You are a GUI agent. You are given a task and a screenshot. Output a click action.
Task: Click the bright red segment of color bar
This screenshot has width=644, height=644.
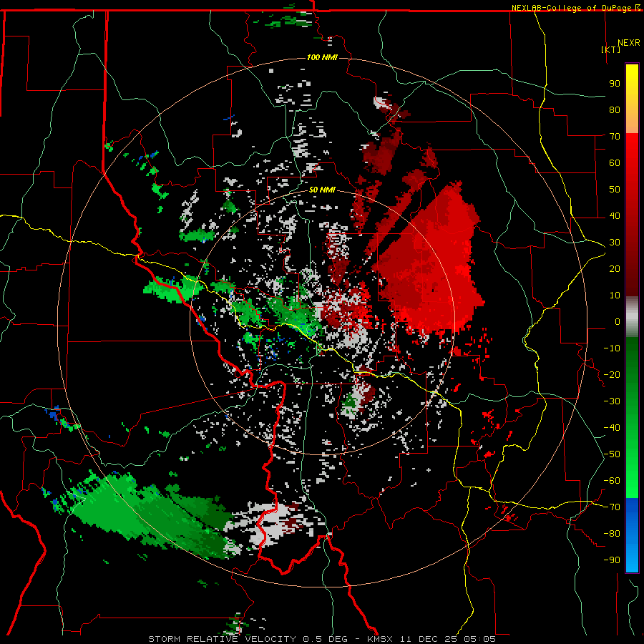coord(632,166)
